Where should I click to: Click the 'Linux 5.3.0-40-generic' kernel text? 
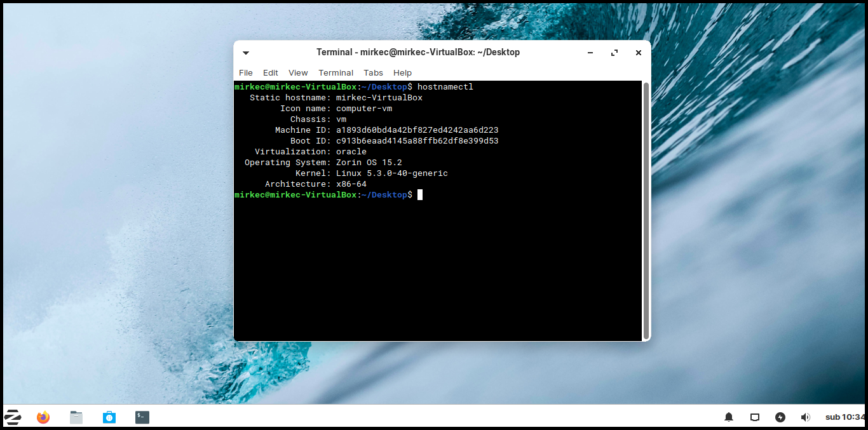(x=392, y=173)
